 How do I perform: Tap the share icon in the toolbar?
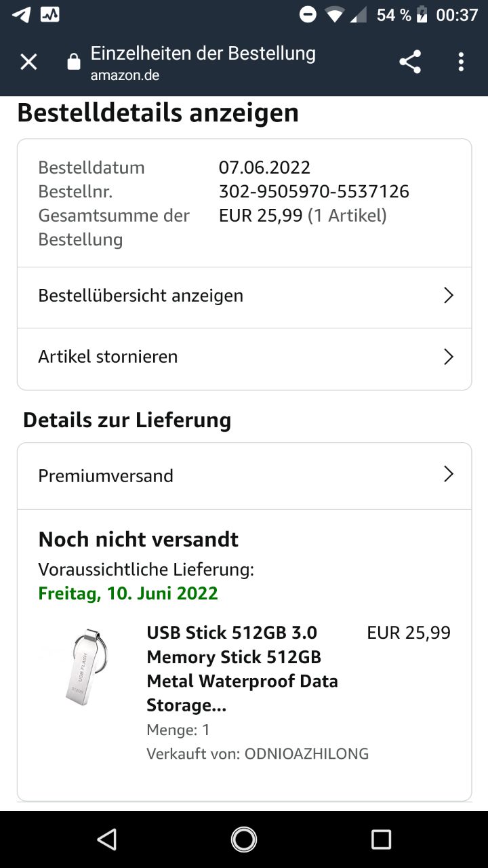point(410,62)
